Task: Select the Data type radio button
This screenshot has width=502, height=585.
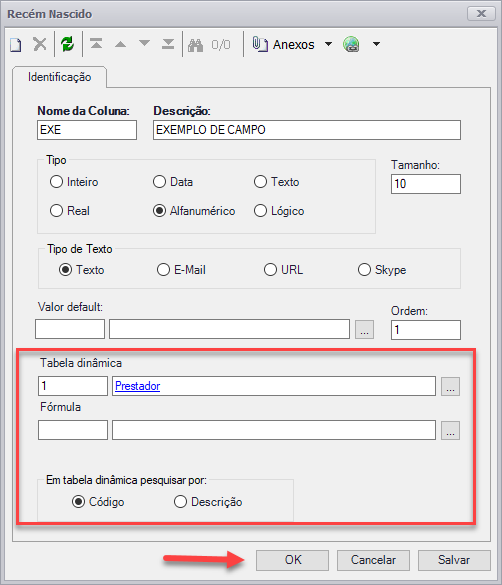Action: 159,182
